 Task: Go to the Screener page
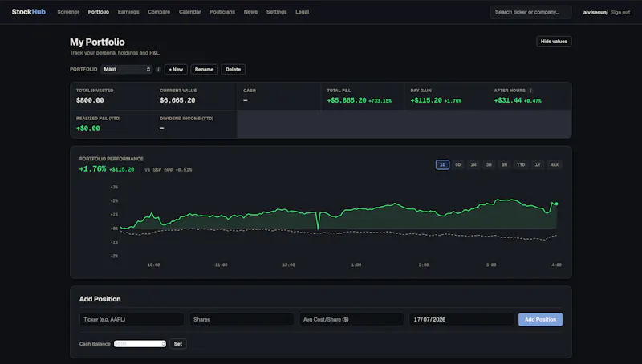(68, 12)
